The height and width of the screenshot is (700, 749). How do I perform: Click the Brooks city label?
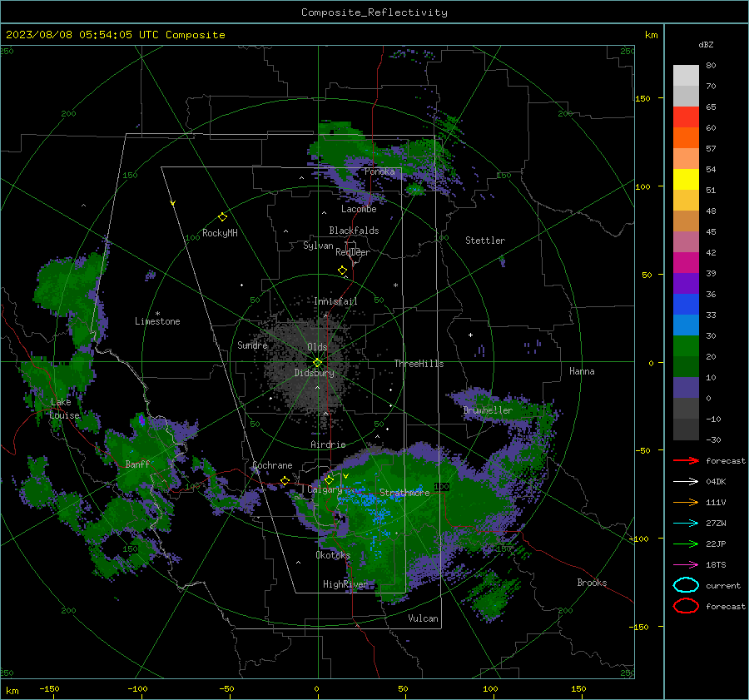click(x=592, y=583)
